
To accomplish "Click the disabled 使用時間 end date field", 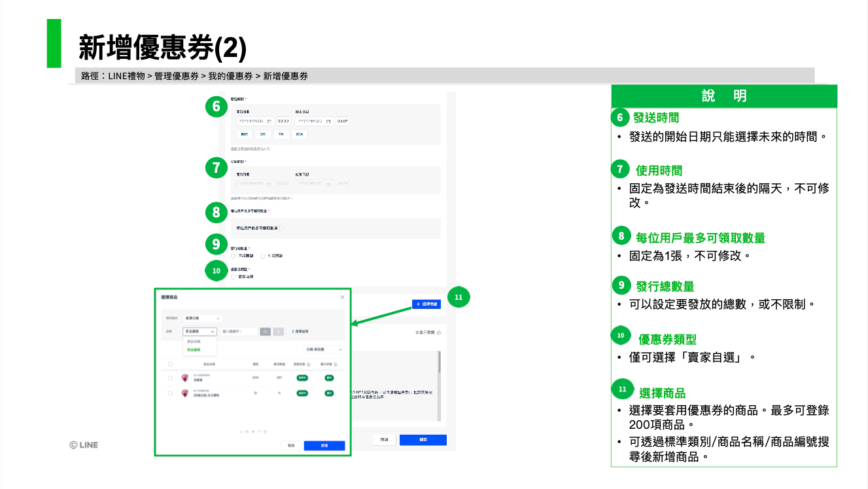I will coord(314,184).
